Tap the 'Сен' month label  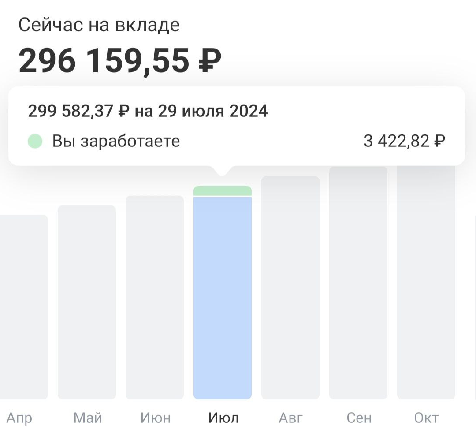click(359, 418)
